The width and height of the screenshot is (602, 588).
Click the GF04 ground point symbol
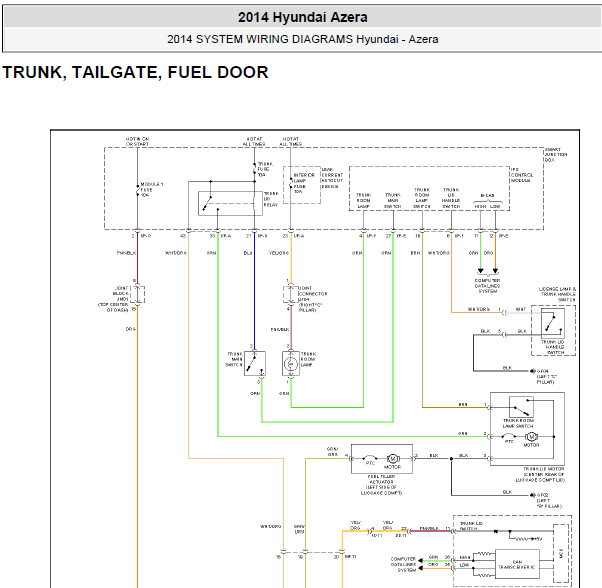[x=533, y=371]
